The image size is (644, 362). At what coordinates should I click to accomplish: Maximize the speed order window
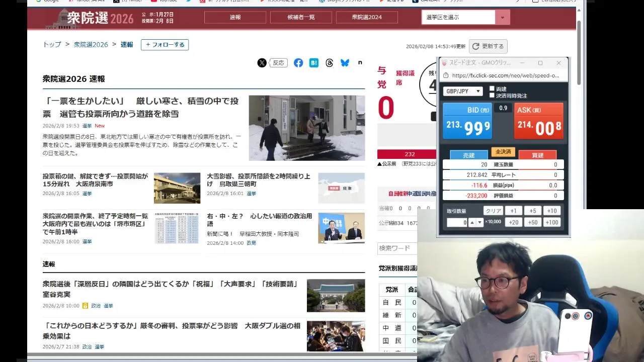pos(540,63)
